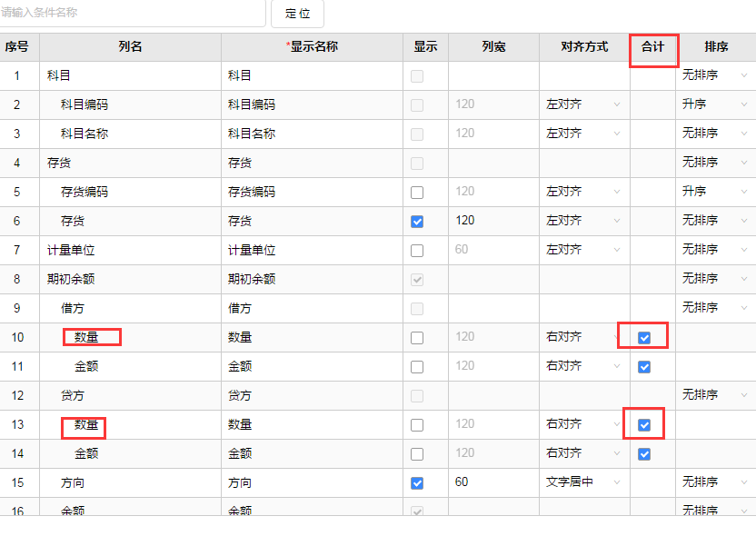Image resolution: width=756 pixels, height=536 pixels.
Task: Uncheck the 合计 checkbox for row 11 金额
Action: click(x=644, y=367)
